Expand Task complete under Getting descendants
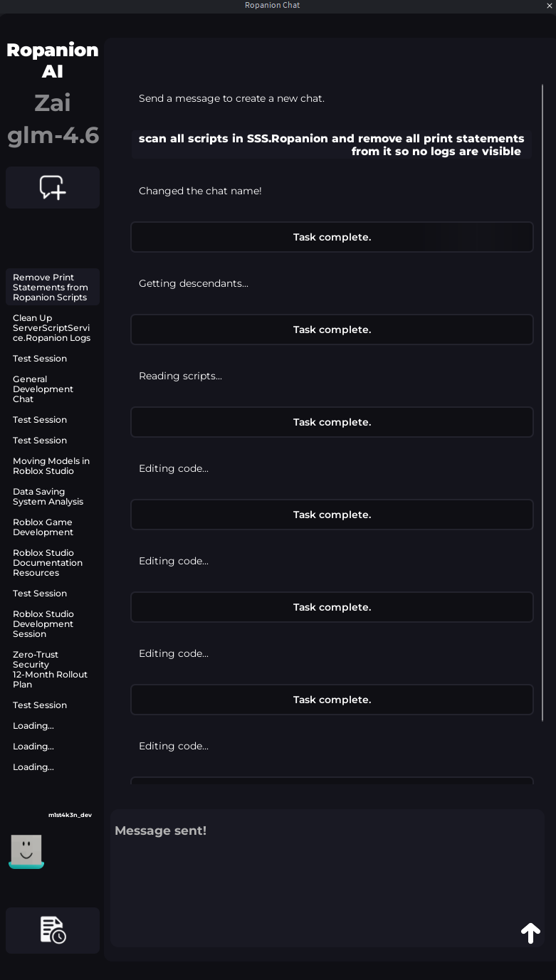Image resolution: width=556 pixels, height=980 pixels. pos(332,330)
